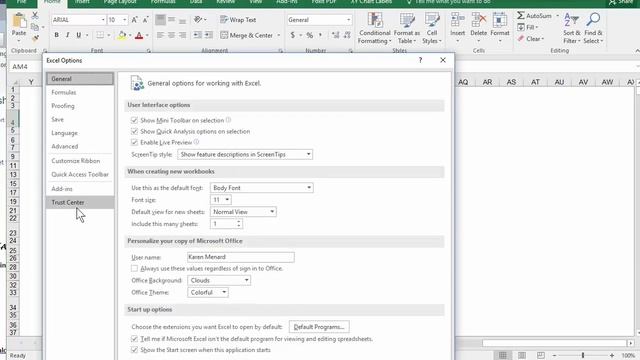
Task: Click the Default Programs button
Action: click(x=319, y=327)
